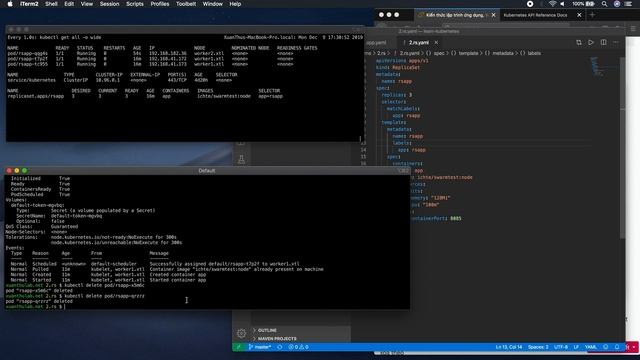Open the Session menu
The image size is (640, 360).
coord(109,4)
